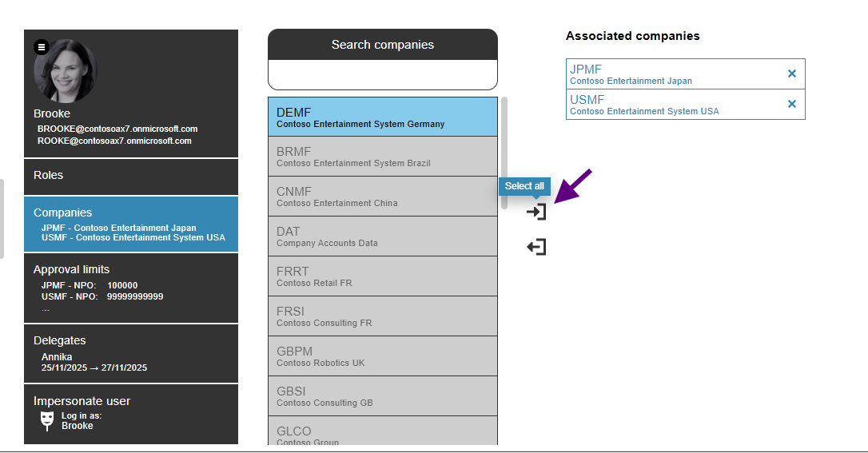Click the search companies input field
Image resolution: width=868 pixels, height=453 pixels.
[x=382, y=75]
